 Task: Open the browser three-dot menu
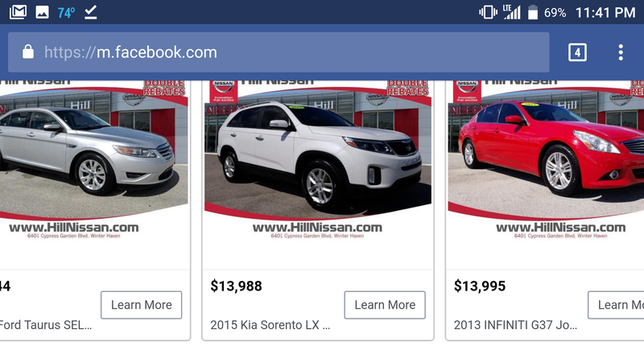pos(621,52)
